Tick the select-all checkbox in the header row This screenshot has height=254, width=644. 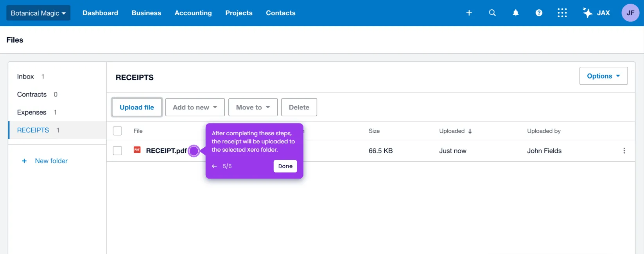point(117,131)
